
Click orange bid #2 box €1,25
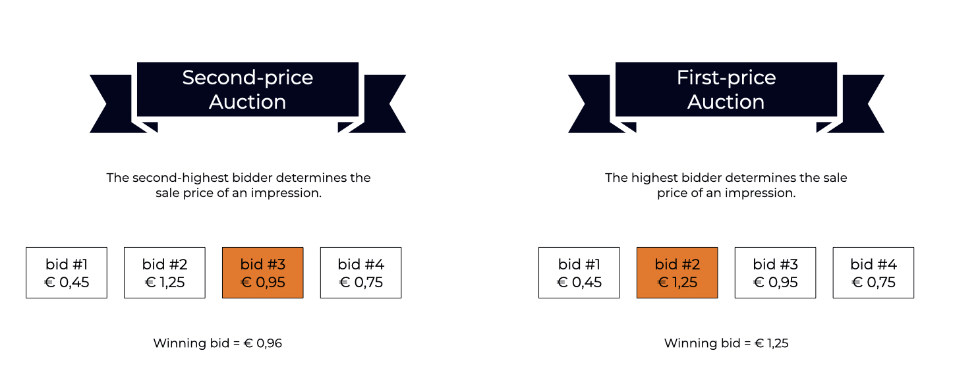pos(677,273)
